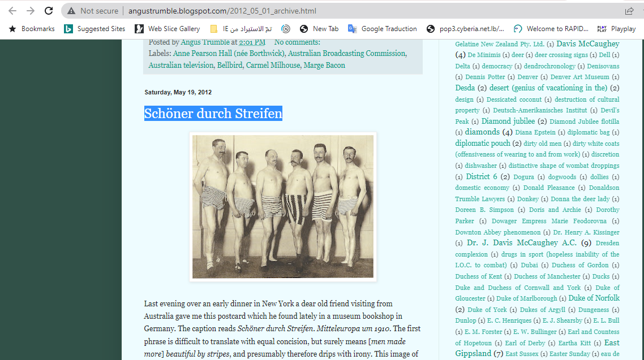Screen dimensions: 644x360
Task: Open the Google Traduction bookmark
Action: tap(383, 29)
